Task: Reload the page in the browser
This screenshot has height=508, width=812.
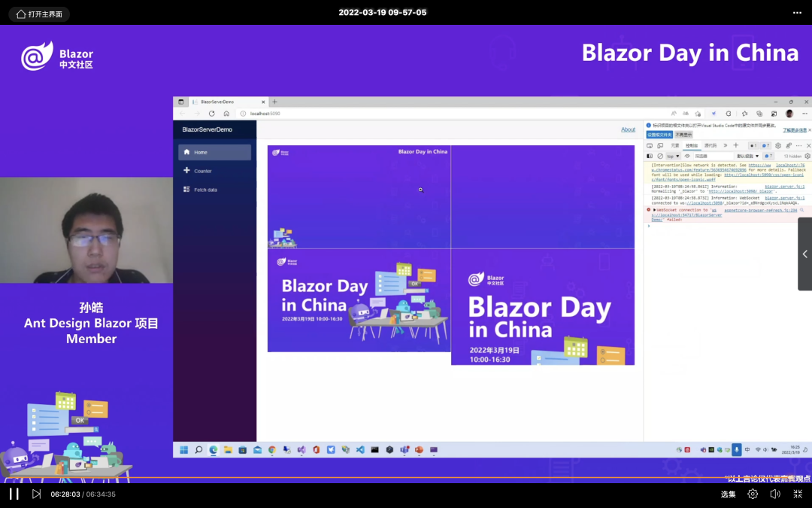Action: 211,114
